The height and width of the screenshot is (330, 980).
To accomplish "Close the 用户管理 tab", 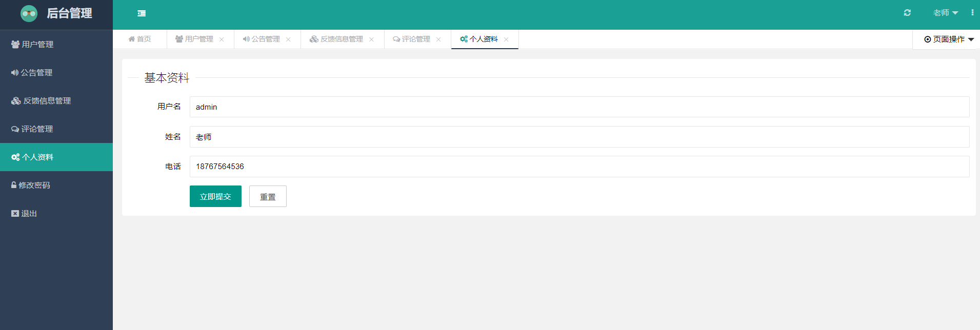I will [x=222, y=39].
